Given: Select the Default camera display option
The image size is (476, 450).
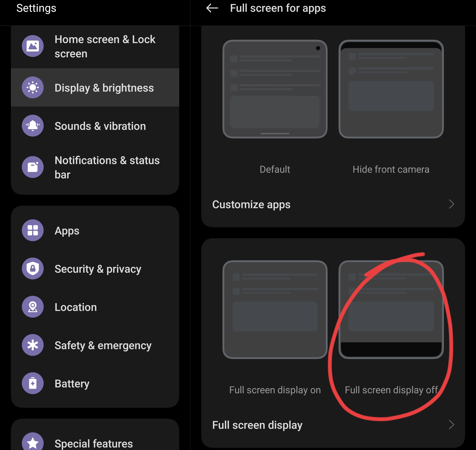Looking at the screenshot, I should [275, 89].
